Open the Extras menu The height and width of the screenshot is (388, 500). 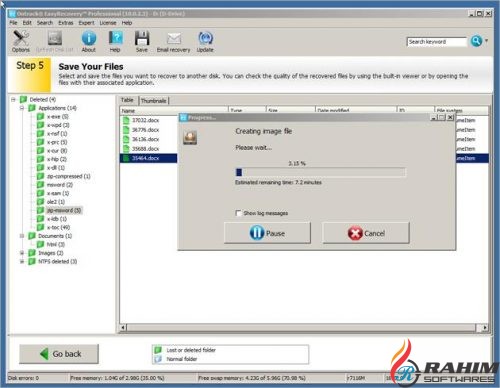66,23
